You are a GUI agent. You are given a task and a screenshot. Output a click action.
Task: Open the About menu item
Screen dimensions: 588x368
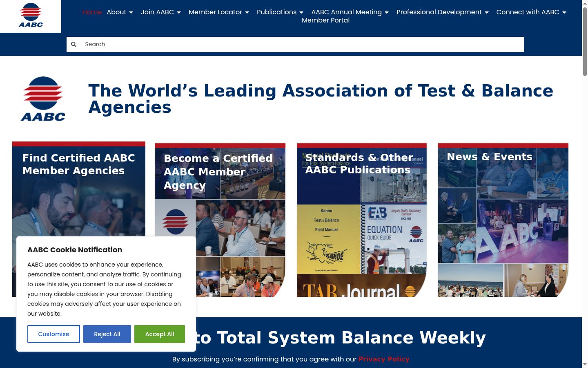pos(116,12)
